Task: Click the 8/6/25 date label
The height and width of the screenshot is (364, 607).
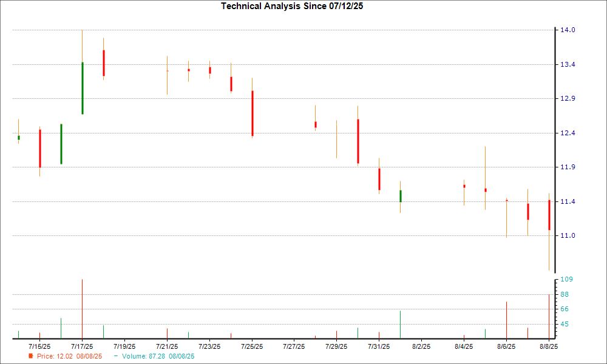Action: point(506,346)
